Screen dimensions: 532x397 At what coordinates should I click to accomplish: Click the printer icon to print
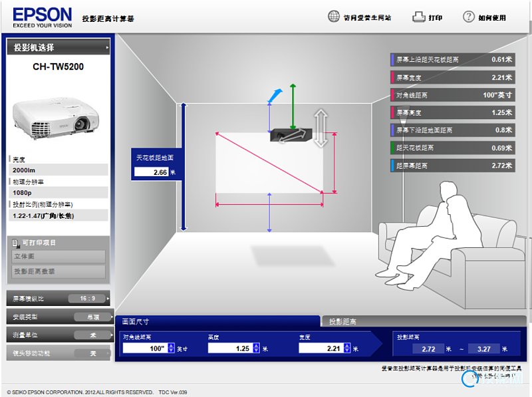[418, 17]
